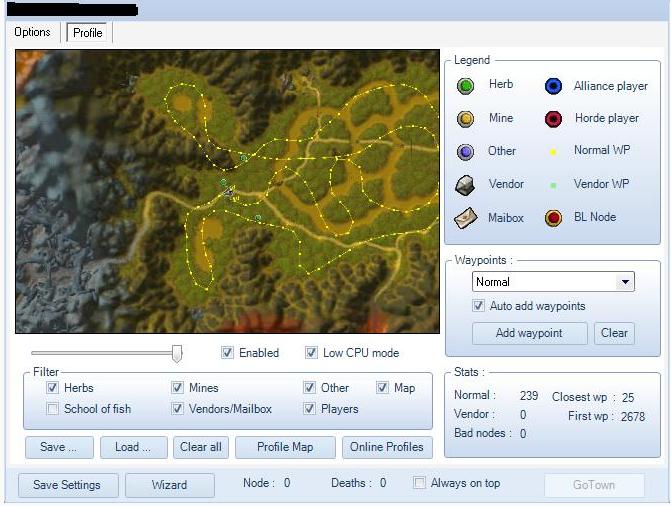Click on the terrain map view
The image size is (671, 506).
click(x=227, y=191)
